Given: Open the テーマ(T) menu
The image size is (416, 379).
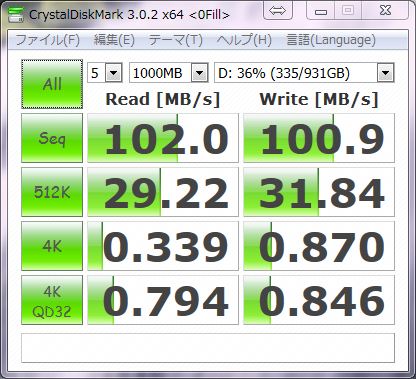Looking at the screenshot, I should (x=176, y=40).
